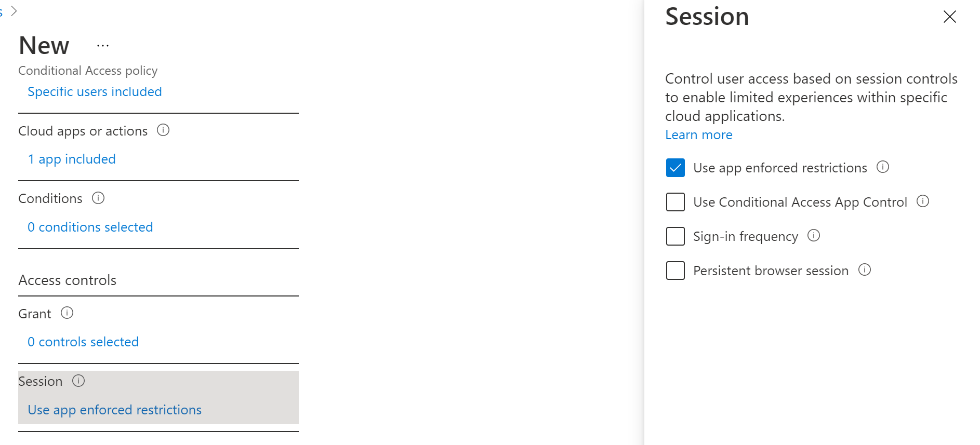Click info icon beside Session heading
The height and width of the screenshot is (445, 980).
[78, 381]
